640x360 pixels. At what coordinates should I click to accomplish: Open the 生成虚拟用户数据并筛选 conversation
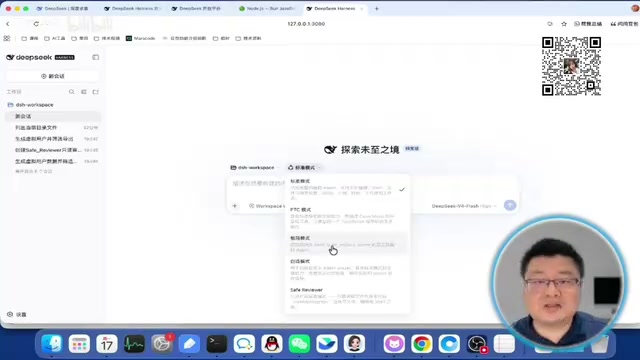click(53, 161)
